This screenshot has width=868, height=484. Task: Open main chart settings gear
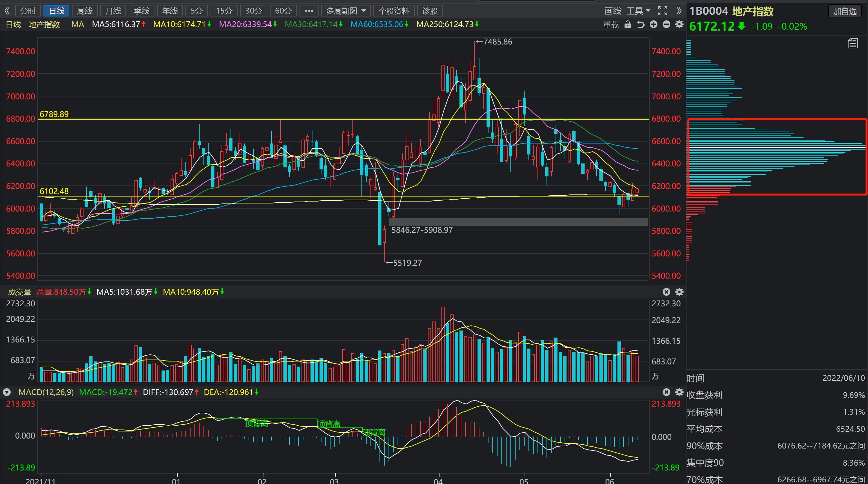[679, 25]
